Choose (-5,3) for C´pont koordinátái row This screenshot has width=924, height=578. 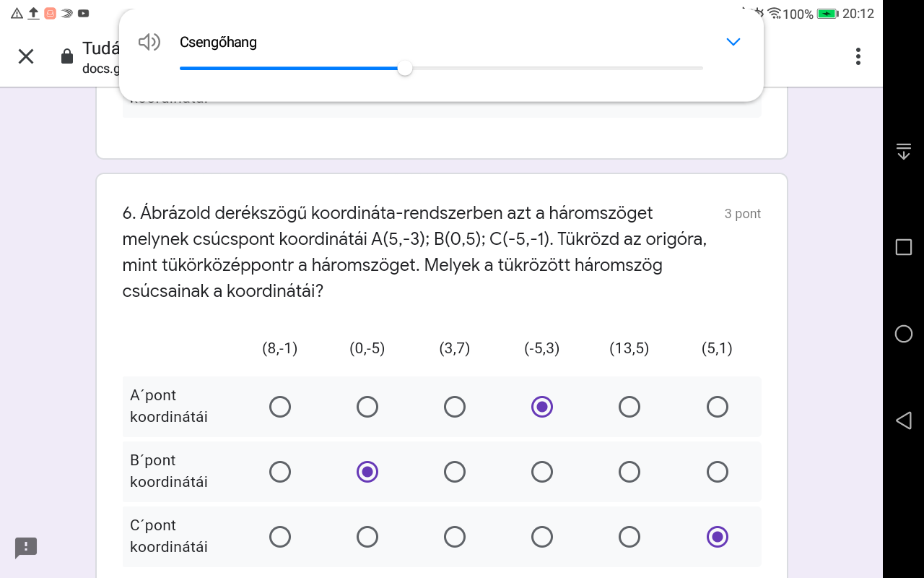tap(542, 537)
